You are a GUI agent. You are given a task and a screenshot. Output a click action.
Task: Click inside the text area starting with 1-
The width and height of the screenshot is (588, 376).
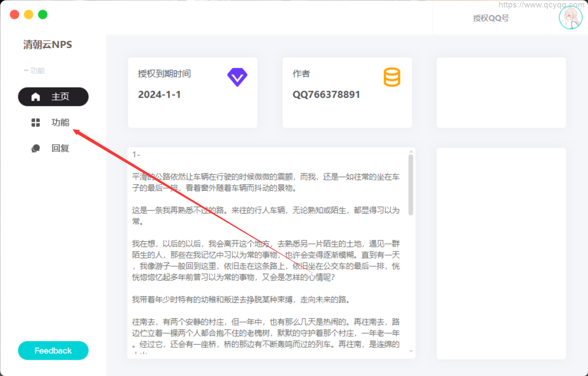tap(267, 251)
